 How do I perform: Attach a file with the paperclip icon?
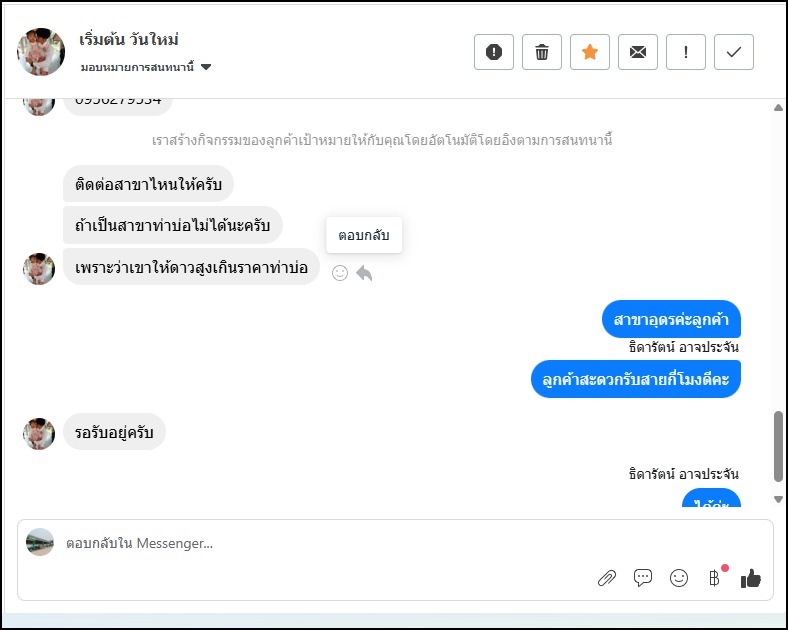tap(606, 578)
